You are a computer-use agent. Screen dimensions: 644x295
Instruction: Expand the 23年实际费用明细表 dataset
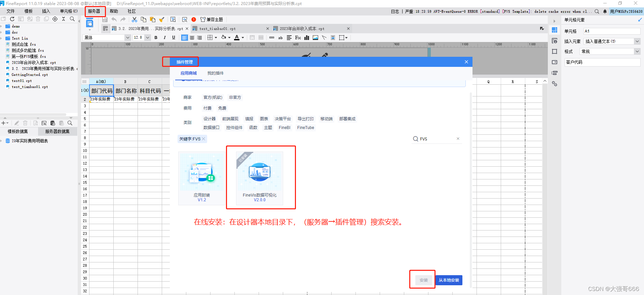[x=1, y=141]
